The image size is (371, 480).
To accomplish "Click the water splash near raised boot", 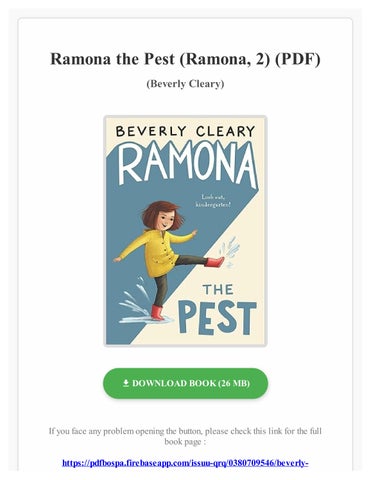I will pyautogui.click(x=230, y=251).
